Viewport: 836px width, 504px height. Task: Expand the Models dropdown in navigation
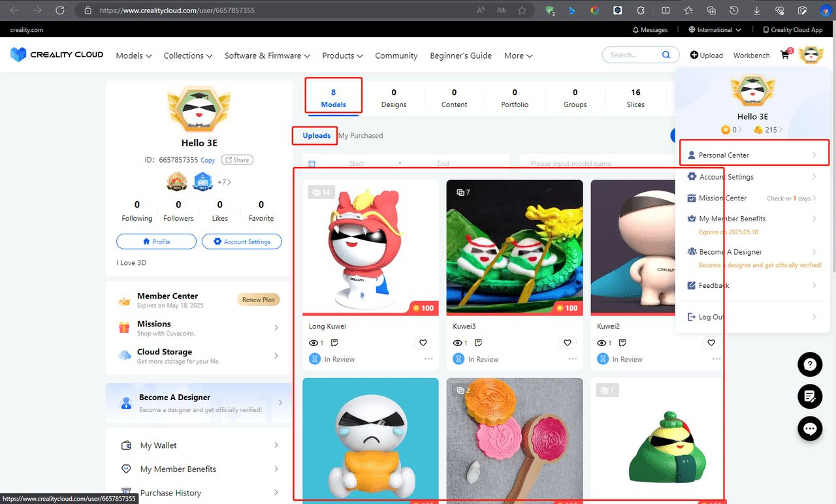134,55
